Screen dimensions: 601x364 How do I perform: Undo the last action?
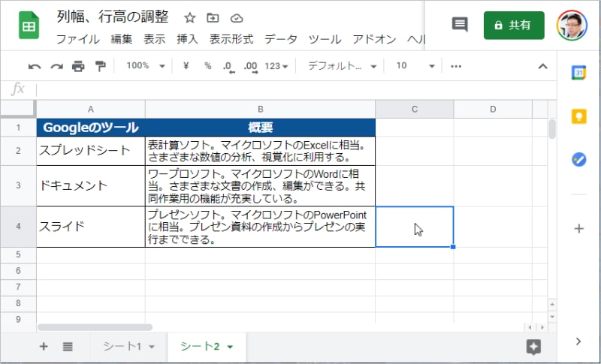tap(35, 67)
